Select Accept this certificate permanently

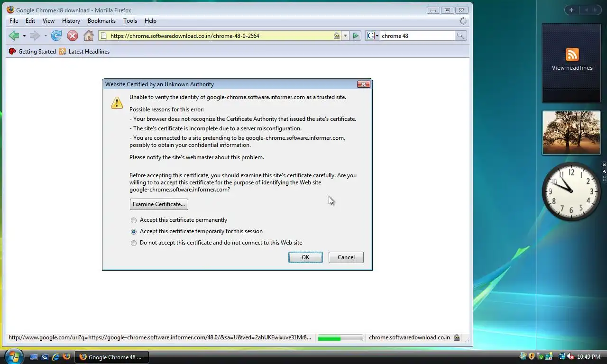pyautogui.click(x=179, y=220)
